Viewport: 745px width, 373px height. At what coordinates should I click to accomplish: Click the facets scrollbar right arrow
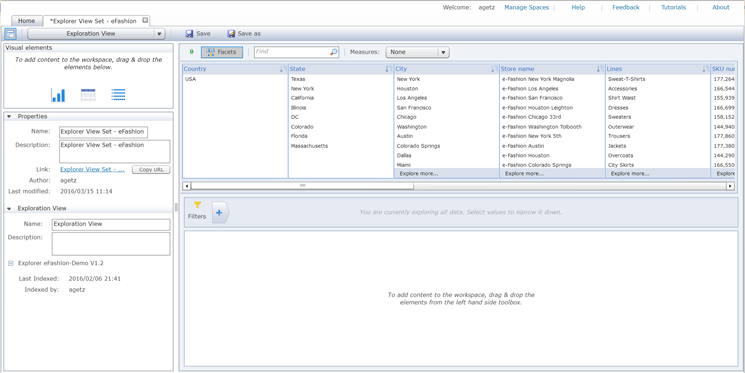click(x=730, y=186)
